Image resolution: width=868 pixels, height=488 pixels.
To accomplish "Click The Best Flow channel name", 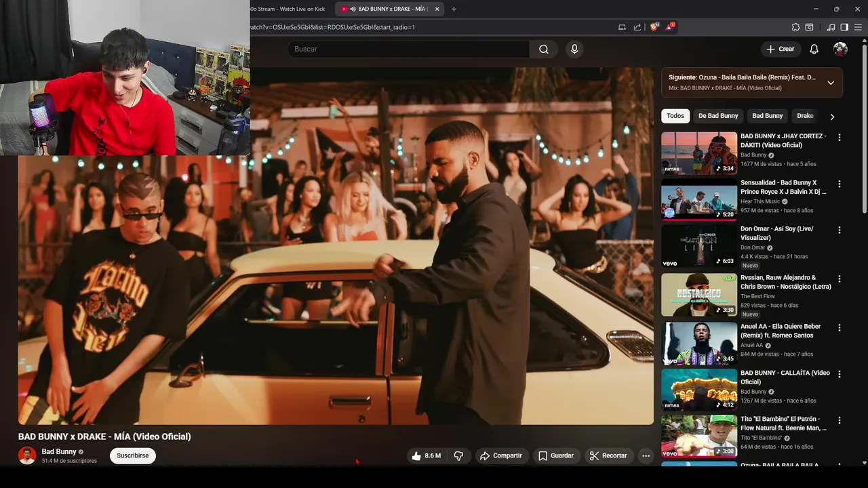I will click(757, 296).
